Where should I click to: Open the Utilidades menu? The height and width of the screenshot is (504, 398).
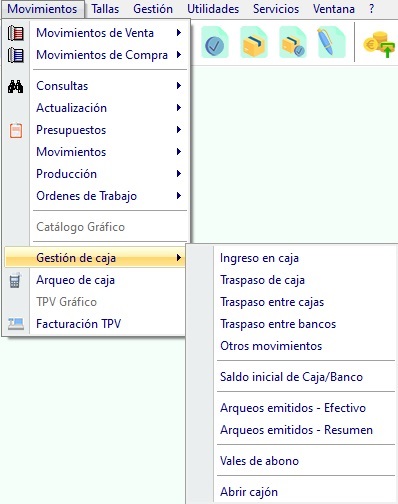(x=213, y=9)
